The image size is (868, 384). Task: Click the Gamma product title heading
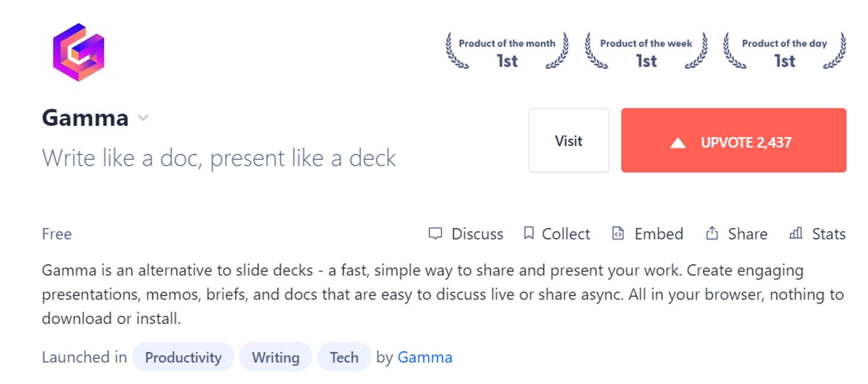click(x=85, y=118)
